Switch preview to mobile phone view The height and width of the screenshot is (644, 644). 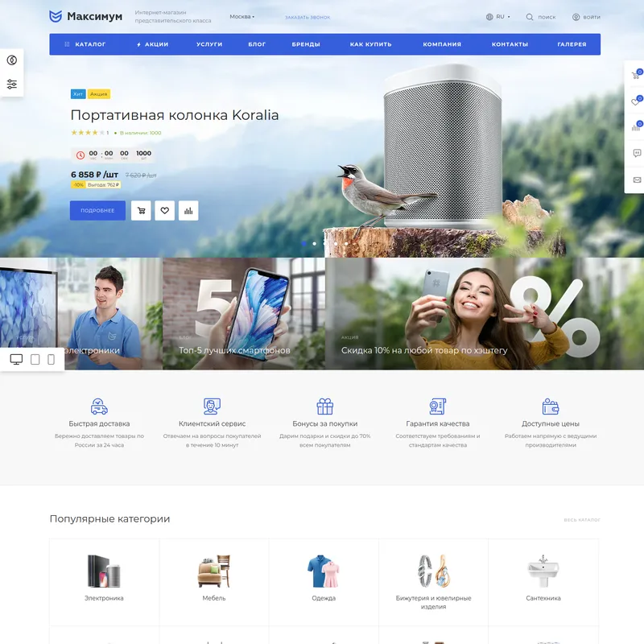click(52, 359)
